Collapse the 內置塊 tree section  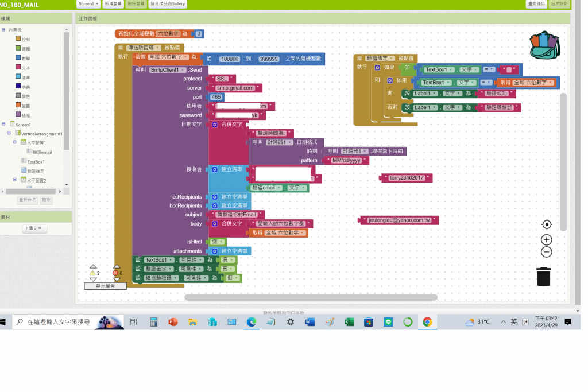[x=3, y=30]
